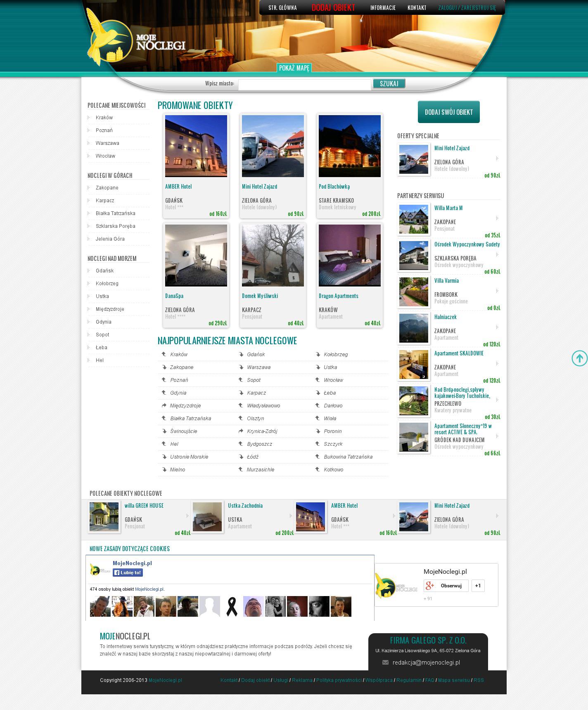Expand the map with 'Pokaż mapę'

click(294, 68)
